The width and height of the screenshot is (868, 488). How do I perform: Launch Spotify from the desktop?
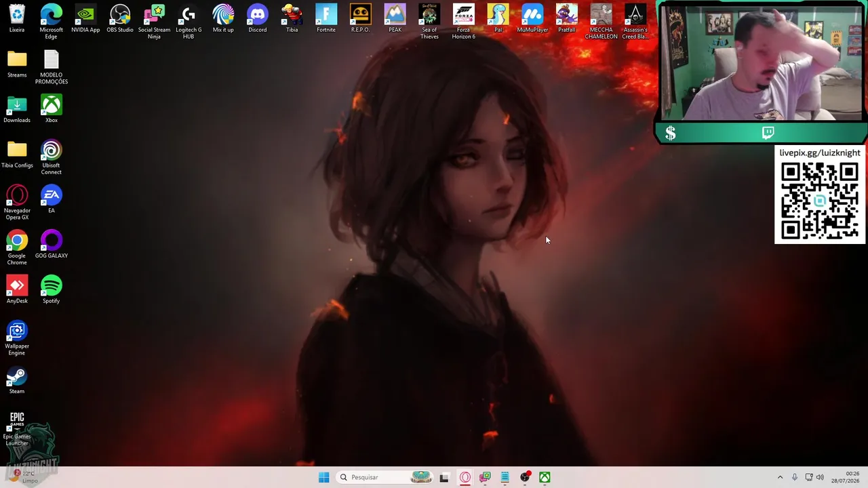pyautogui.click(x=52, y=289)
